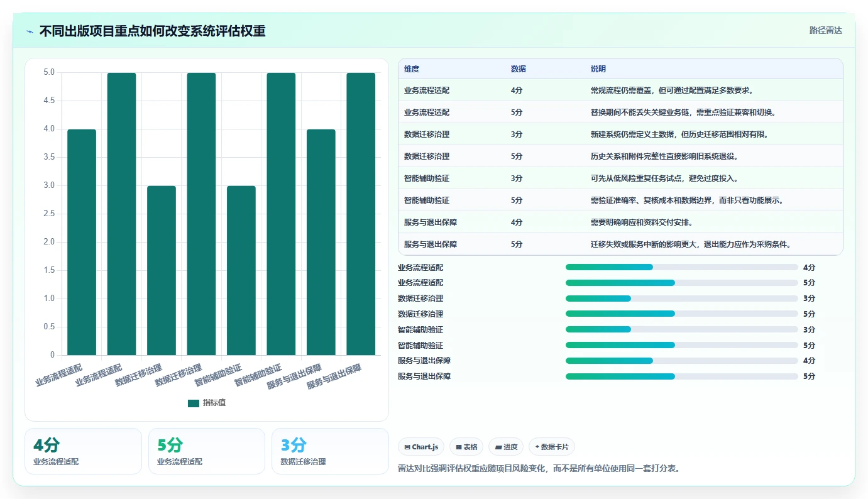Click the page title 不同出版项目重点如何改变系统评估权重
Screen dimensions: 868x499
point(152,31)
